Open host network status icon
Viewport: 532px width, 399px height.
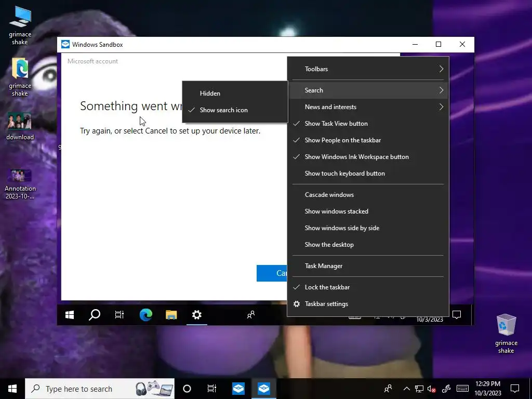[x=419, y=389]
